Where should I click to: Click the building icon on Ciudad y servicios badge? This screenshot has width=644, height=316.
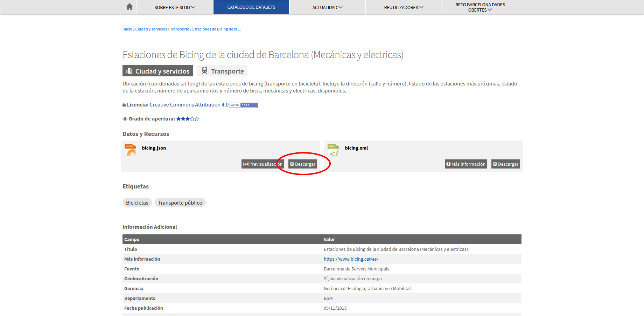click(129, 70)
